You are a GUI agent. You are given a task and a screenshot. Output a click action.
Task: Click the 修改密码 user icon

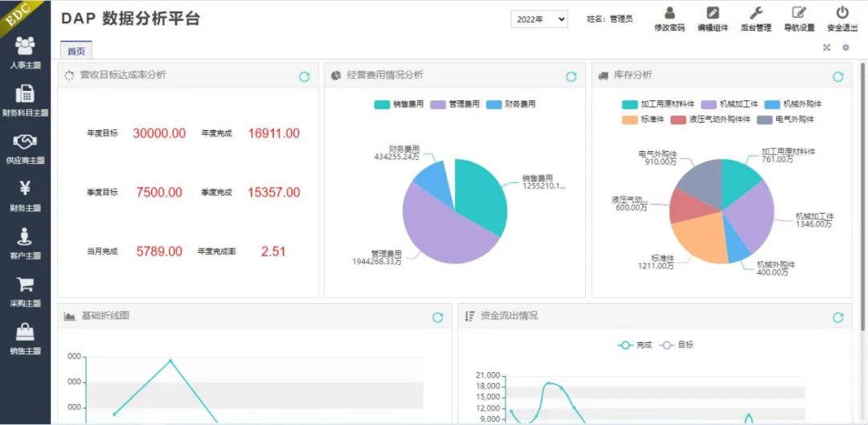tap(669, 13)
